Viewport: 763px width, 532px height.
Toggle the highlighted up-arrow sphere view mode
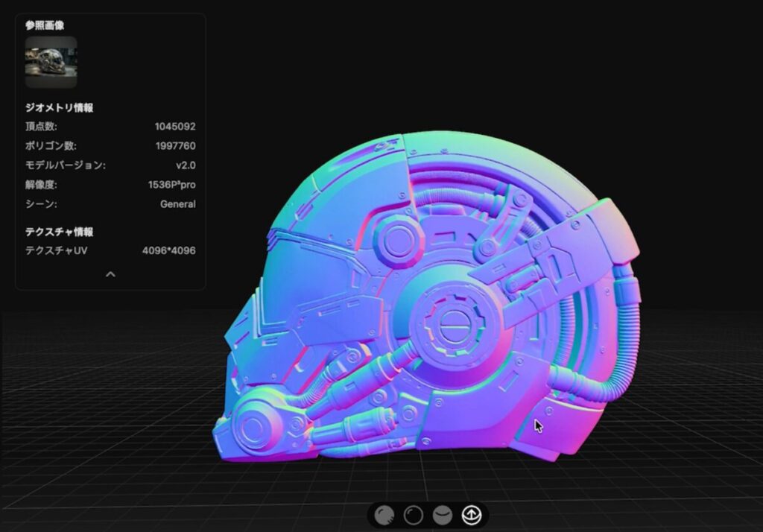tap(471, 516)
